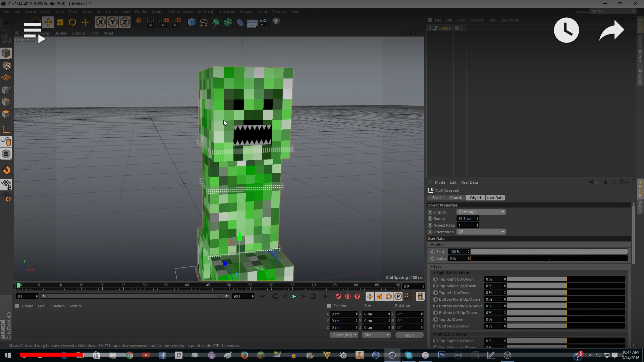644x362 pixels.
Task: Toggle Y axis lock
Action: tap(113, 22)
